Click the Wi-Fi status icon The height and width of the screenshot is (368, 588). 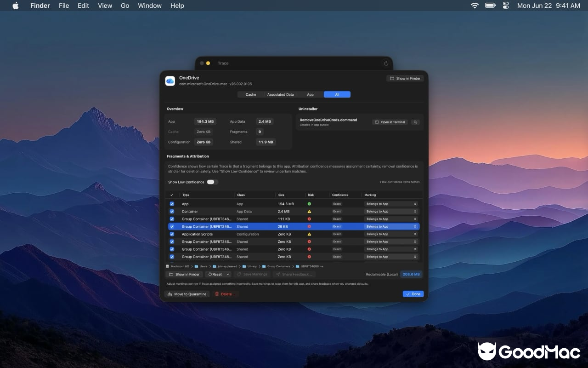475,6
